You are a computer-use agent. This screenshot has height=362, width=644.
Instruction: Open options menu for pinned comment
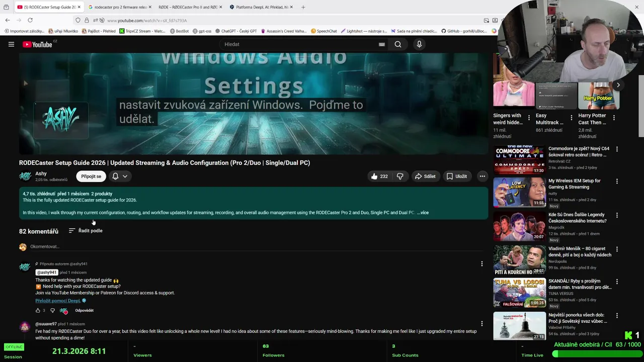click(481, 264)
